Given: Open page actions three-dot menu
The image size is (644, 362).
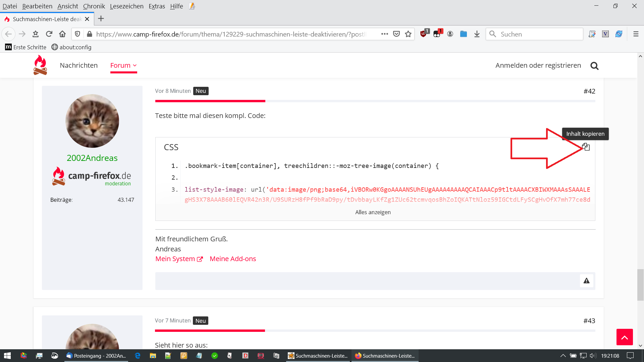Looking at the screenshot, I should 385,34.
